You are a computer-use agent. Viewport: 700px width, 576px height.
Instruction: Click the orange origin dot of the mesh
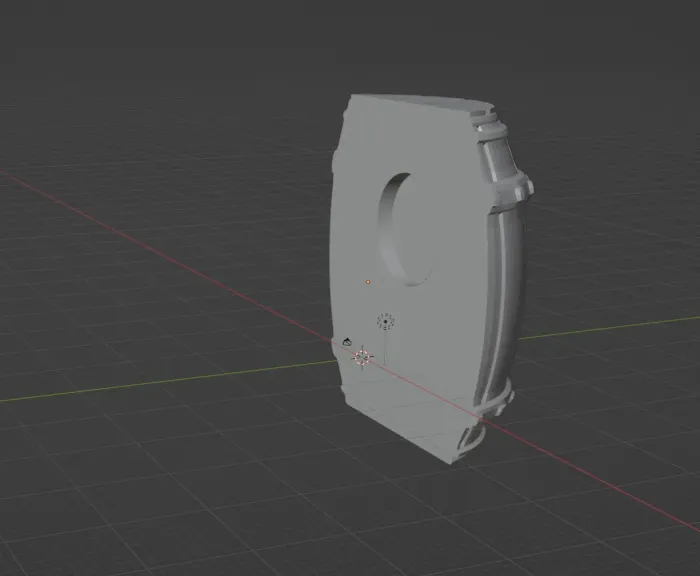pos(368,282)
